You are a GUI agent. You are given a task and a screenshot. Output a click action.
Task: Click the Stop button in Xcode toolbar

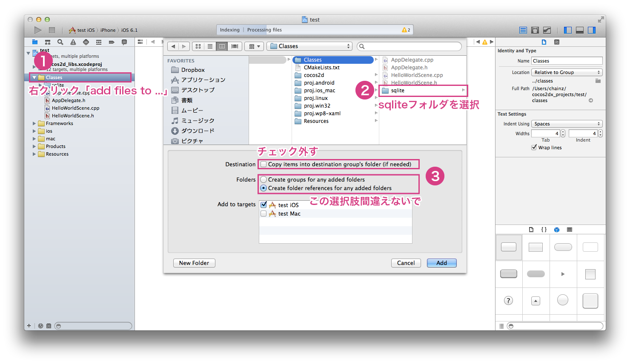pyautogui.click(x=52, y=30)
